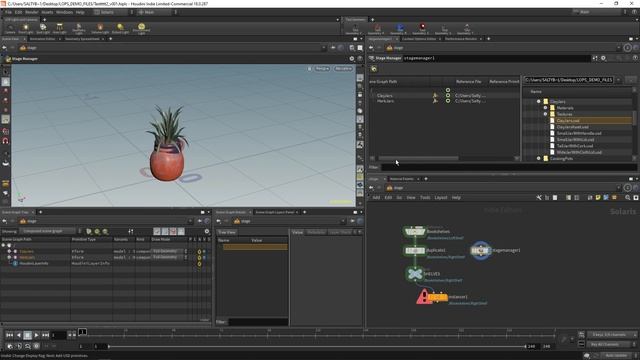Click the network editor search magnifier icon
Screen dimensions: 640x360
pyautogui.click(x=628, y=198)
